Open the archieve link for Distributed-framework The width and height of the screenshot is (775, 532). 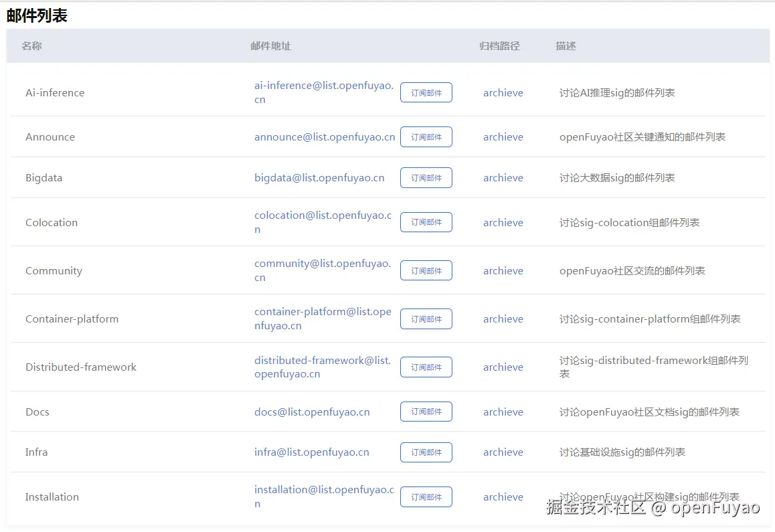pos(503,367)
